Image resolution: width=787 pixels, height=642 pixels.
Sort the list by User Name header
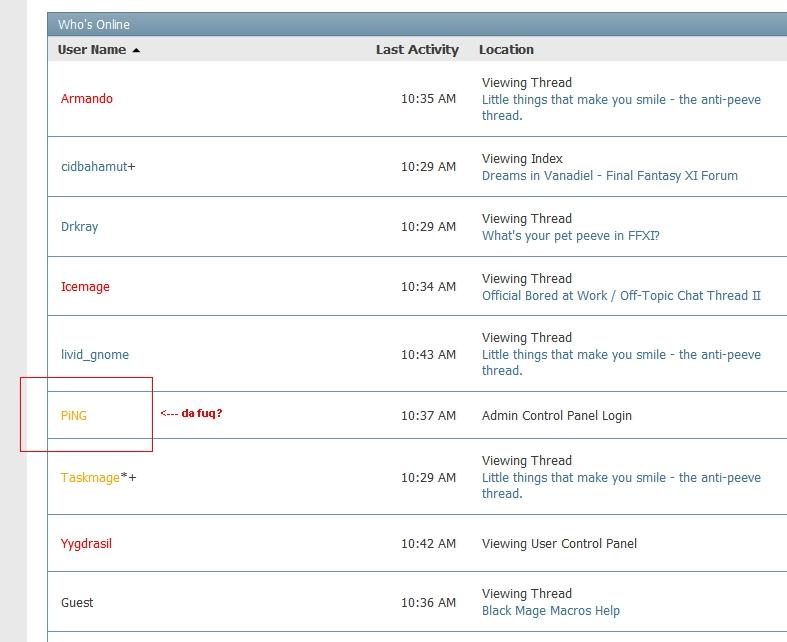(91, 50)
